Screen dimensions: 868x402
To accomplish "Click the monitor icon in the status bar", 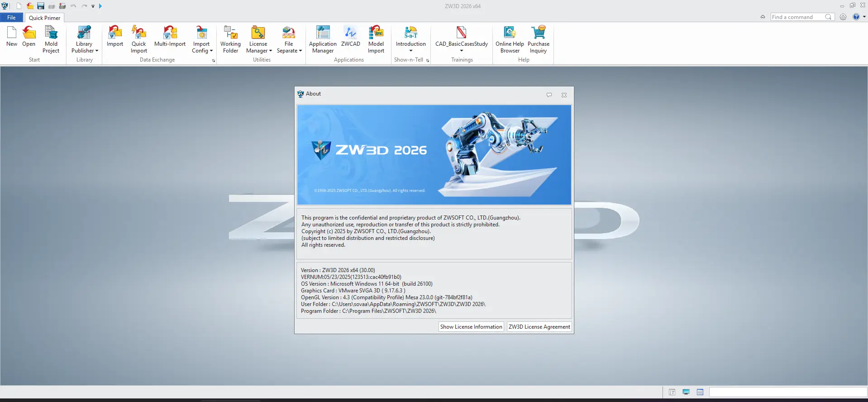I will (x=686, y=392).
